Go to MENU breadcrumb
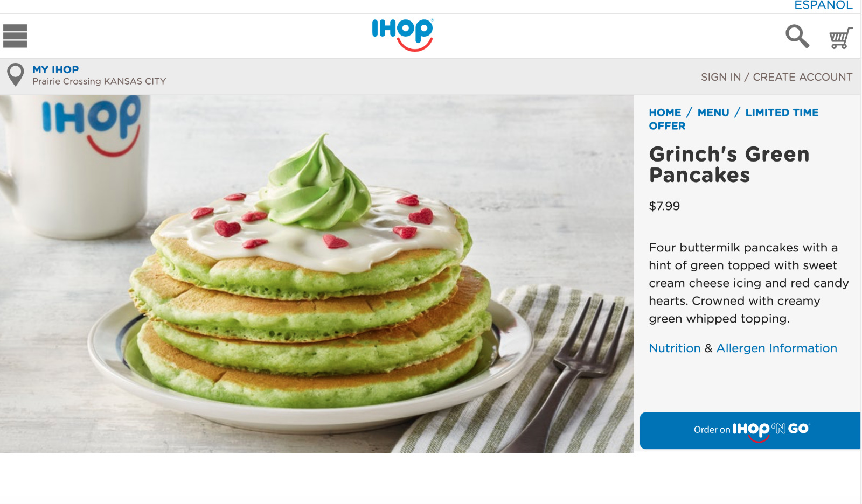Viewport: 862px width, 504px height. point(713,113)
